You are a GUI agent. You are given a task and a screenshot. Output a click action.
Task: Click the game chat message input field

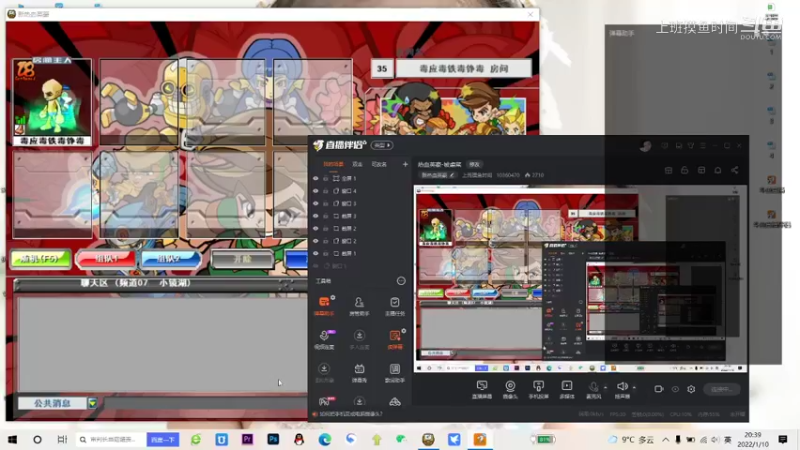point(204,403)
